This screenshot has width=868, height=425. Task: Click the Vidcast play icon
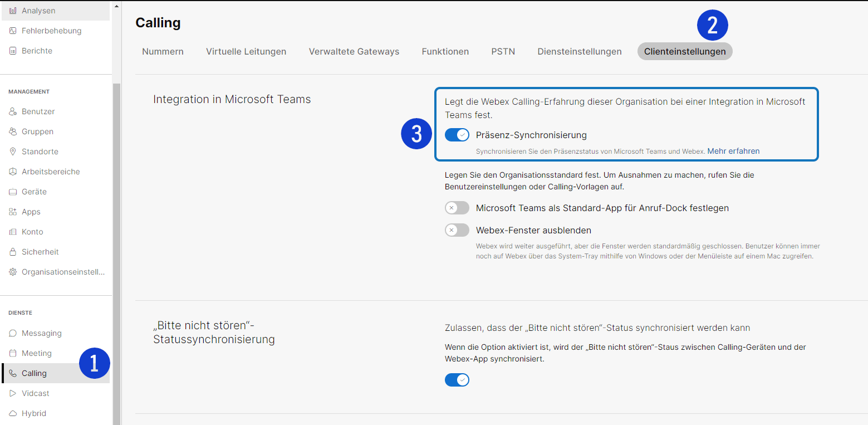point(13,393)
